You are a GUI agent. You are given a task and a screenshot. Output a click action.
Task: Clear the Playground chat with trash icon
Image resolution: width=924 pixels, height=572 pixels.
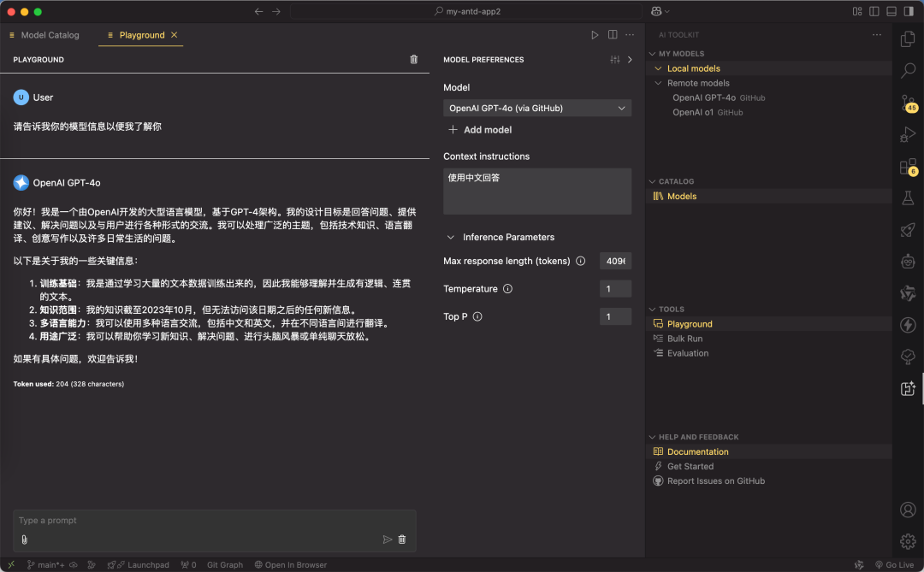[413, 59]
